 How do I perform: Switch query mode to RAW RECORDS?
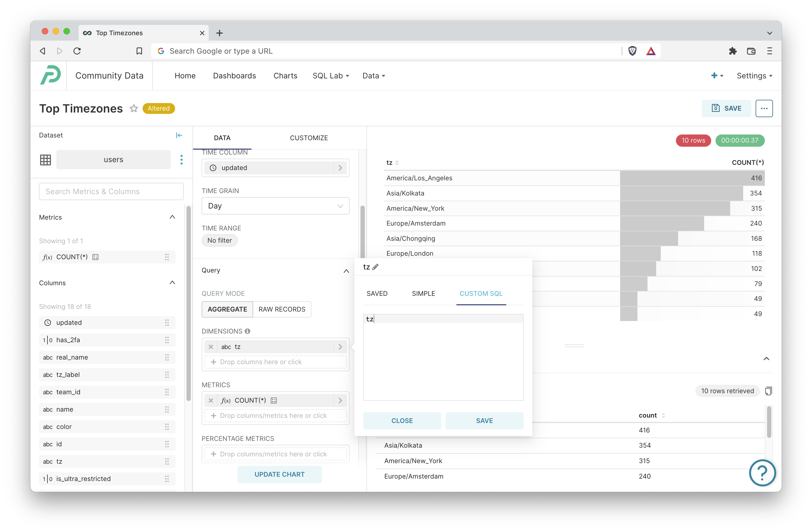coord(282,309)
